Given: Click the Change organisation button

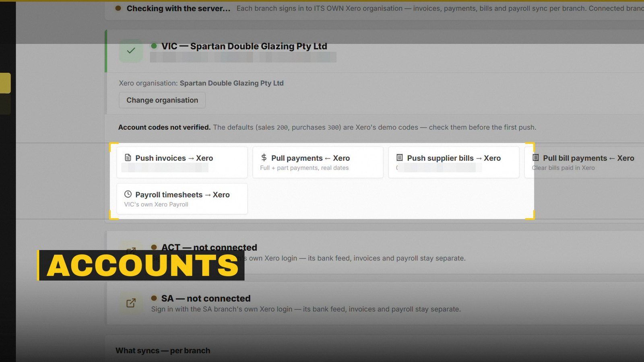Looking at the screenshot, I should click(x=162, y=100).
